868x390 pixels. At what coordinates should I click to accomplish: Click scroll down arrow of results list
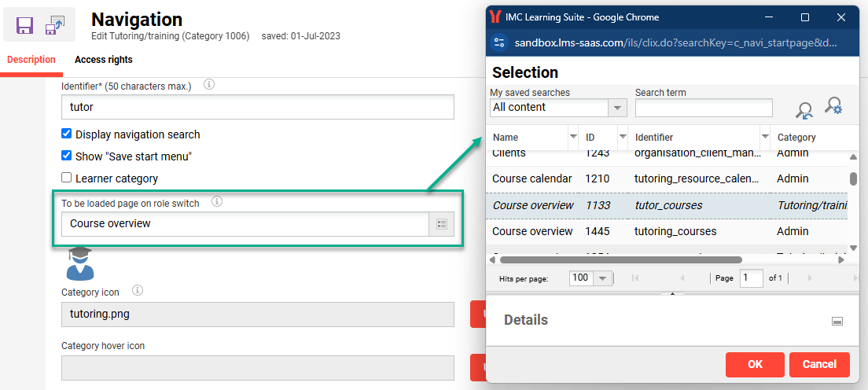point(854,248)
